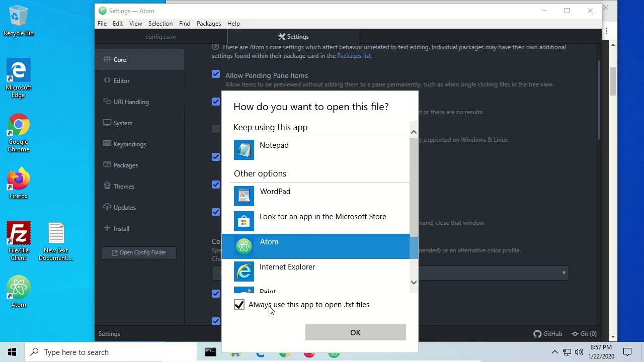This screenshot has height=362, width=644.
Task: Click the Open Config Folder button
Action: pos(139,252)
